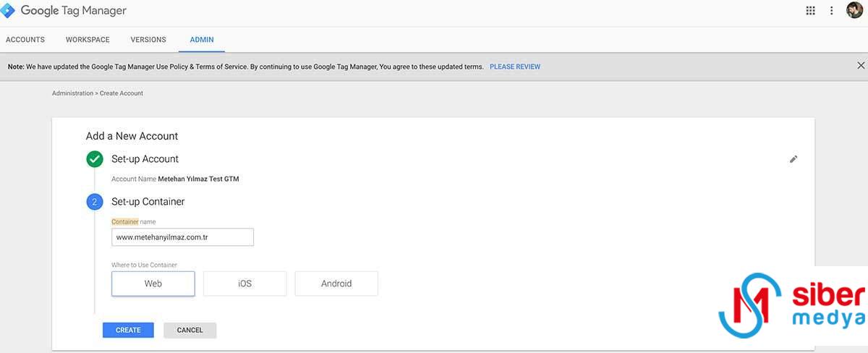Switch to the Accounts tab
Viewport: 868px width, 353px height.
[x=25, y=40]
